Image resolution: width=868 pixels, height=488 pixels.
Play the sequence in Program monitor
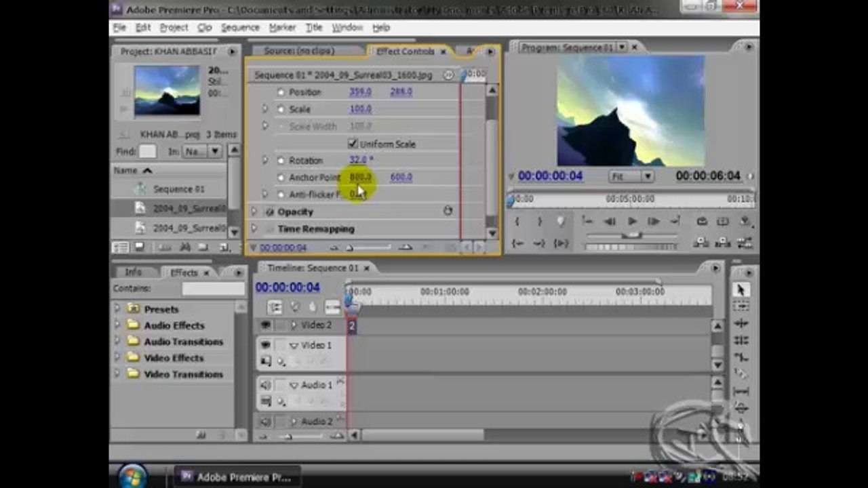pyautogui.click(x=632, y=221)
